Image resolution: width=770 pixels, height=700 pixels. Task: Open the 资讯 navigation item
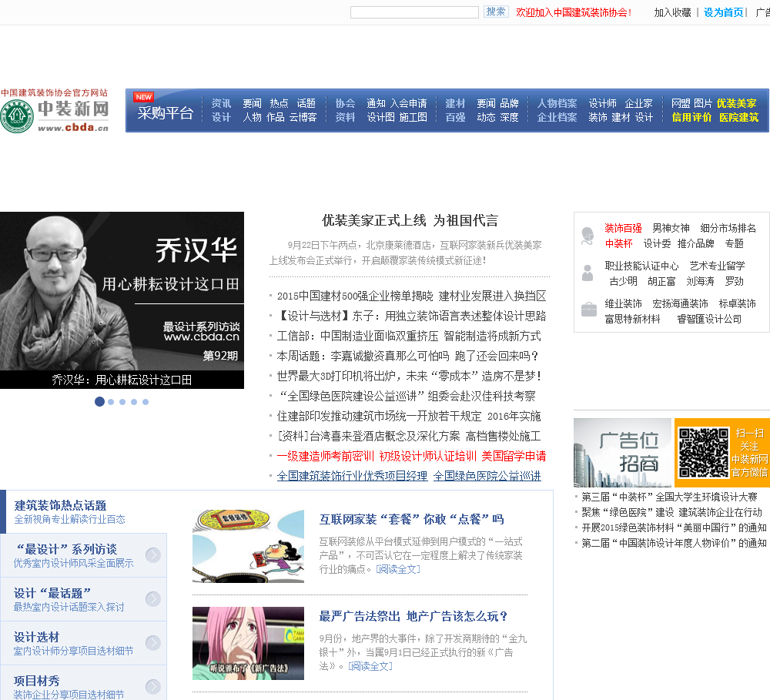point(221,104)
